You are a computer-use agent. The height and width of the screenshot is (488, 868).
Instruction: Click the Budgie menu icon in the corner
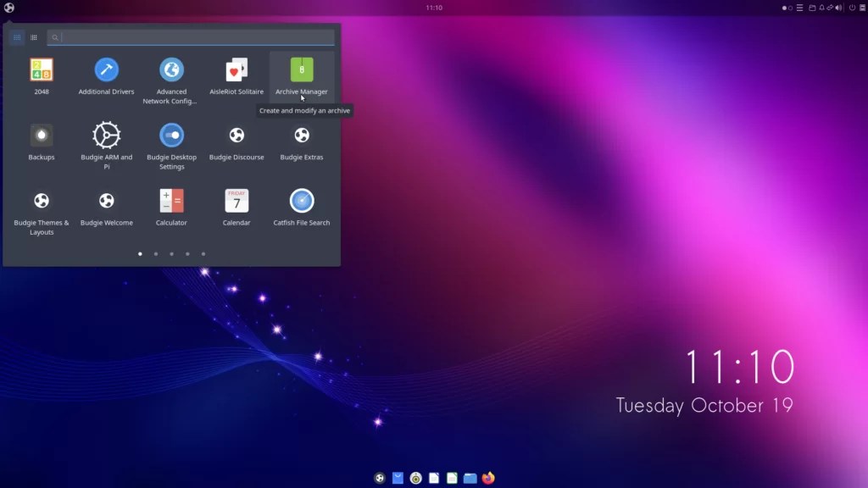[9, 7]
